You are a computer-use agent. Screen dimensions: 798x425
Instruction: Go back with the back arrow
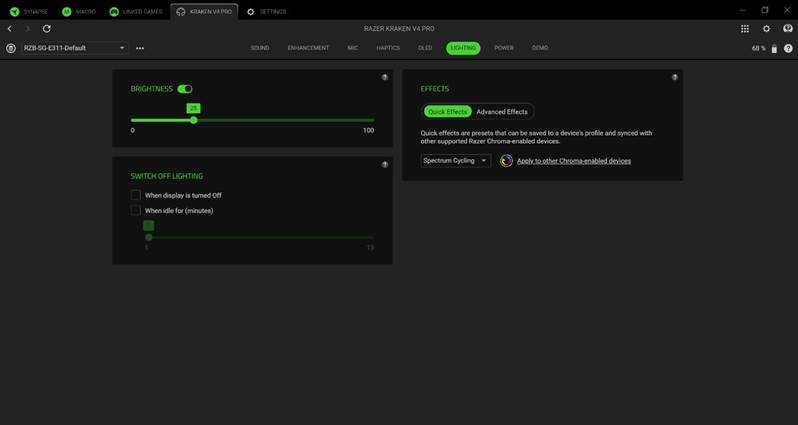tap(10, 29)
